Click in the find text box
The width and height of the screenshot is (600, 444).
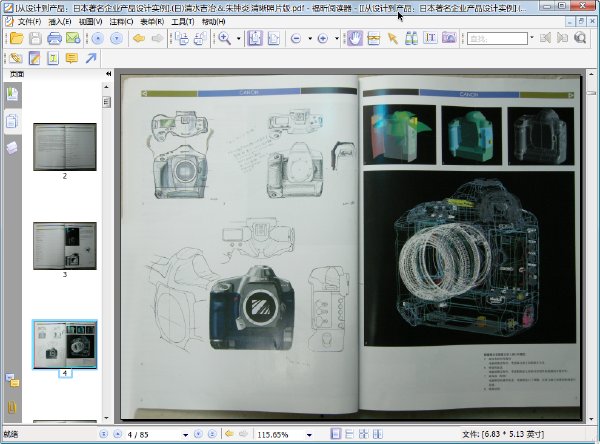pos(497,38)
